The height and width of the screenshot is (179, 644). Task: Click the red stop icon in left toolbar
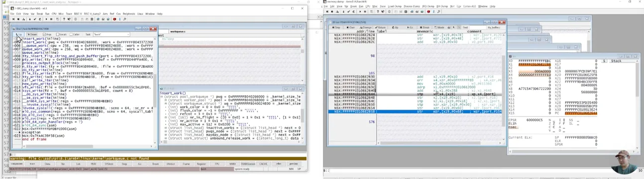[114, 19]
